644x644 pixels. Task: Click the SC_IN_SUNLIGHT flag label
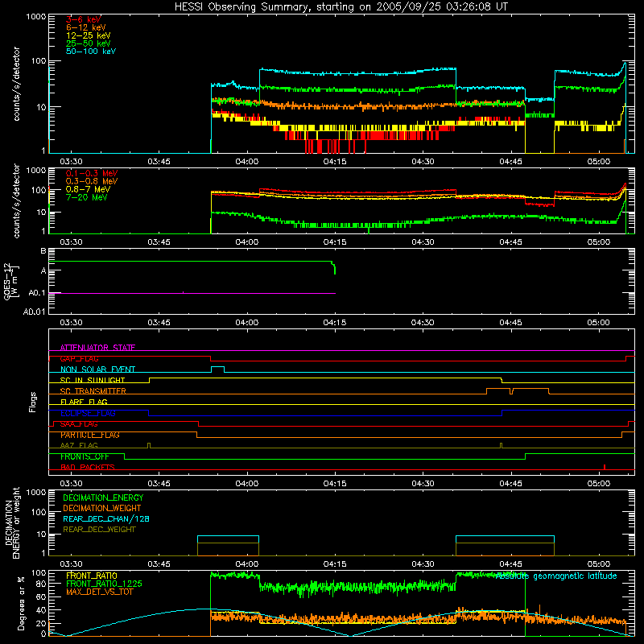point(93,380)
